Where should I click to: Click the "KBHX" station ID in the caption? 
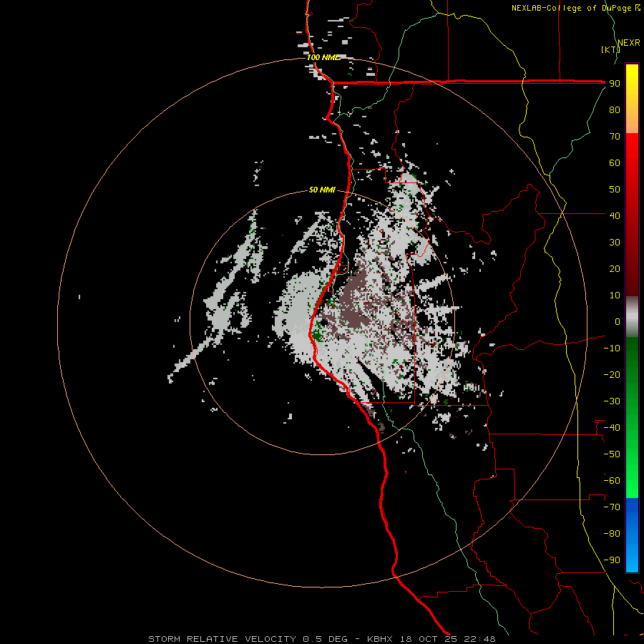click(380, 639)
